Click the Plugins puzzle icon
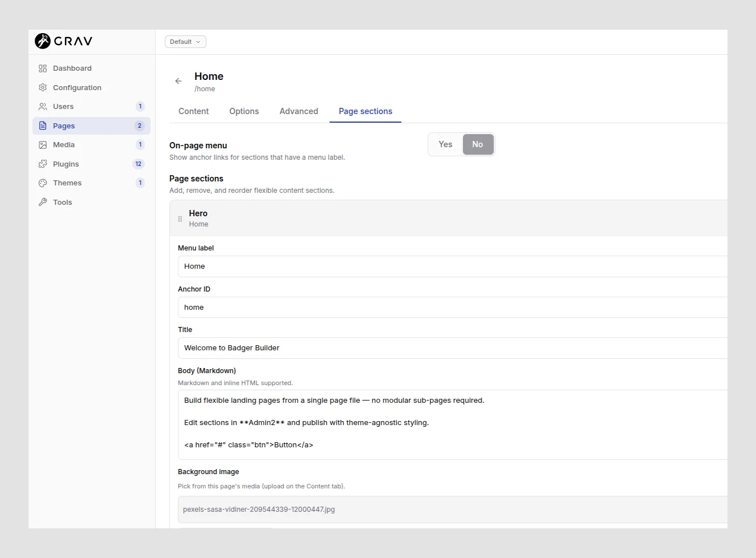Image resolution: width=756 pixels, height=558 pixels. [43, 164]
